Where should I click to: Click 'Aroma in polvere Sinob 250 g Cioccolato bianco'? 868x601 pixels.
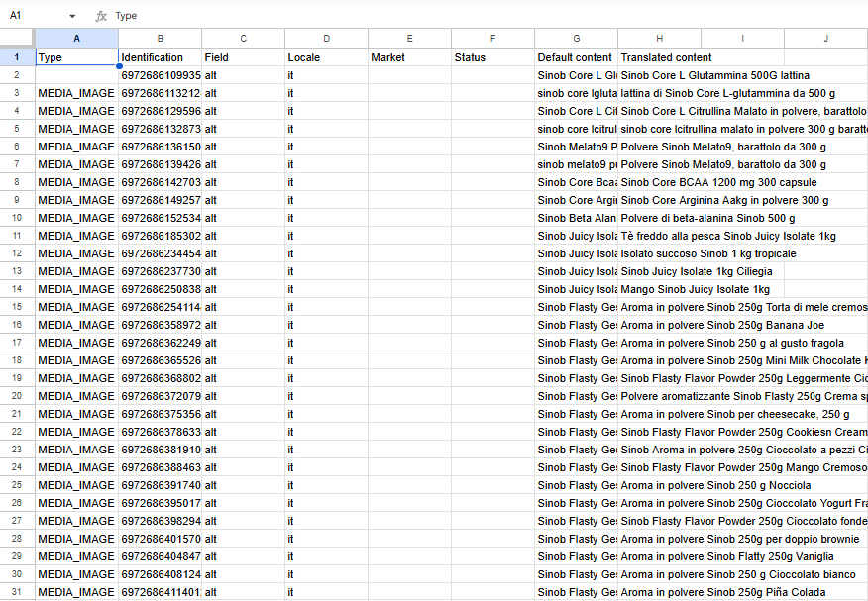click(738, 574)
